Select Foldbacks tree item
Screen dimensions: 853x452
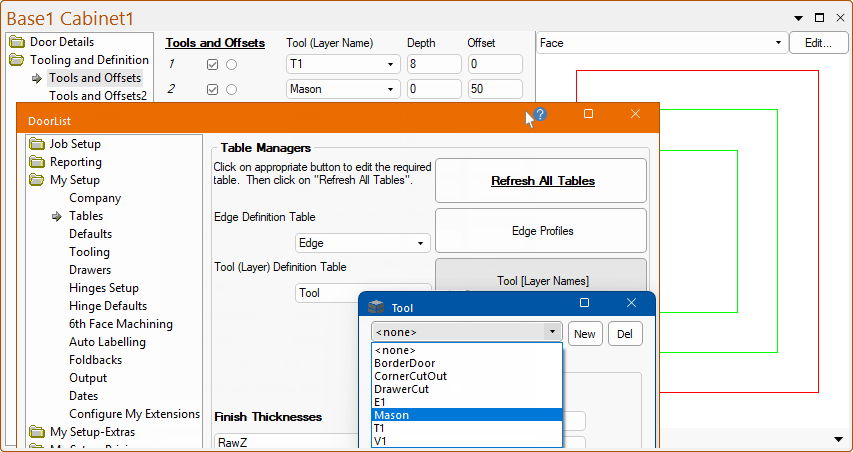[x=95, y=360]
